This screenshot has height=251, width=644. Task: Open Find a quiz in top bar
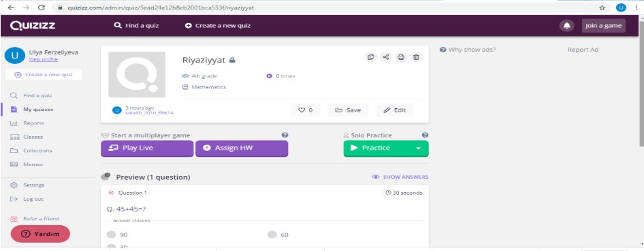tap(136, 25)
